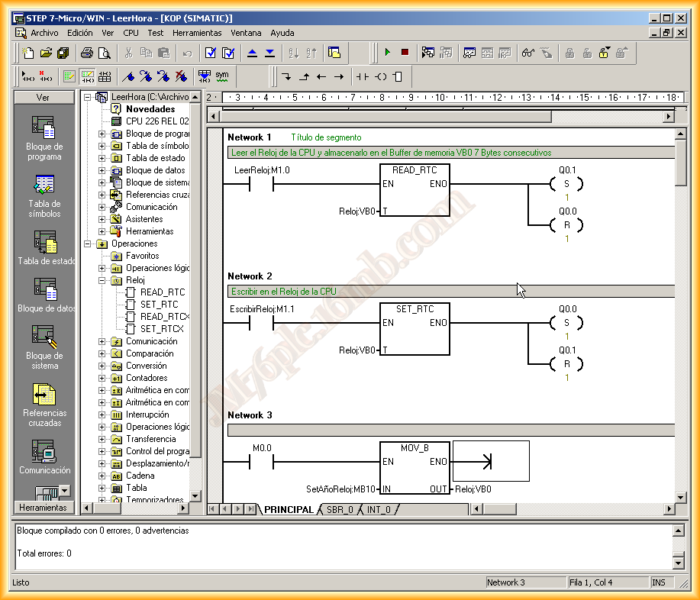
Task: Click the program status glasses icon
Action: 527,53
